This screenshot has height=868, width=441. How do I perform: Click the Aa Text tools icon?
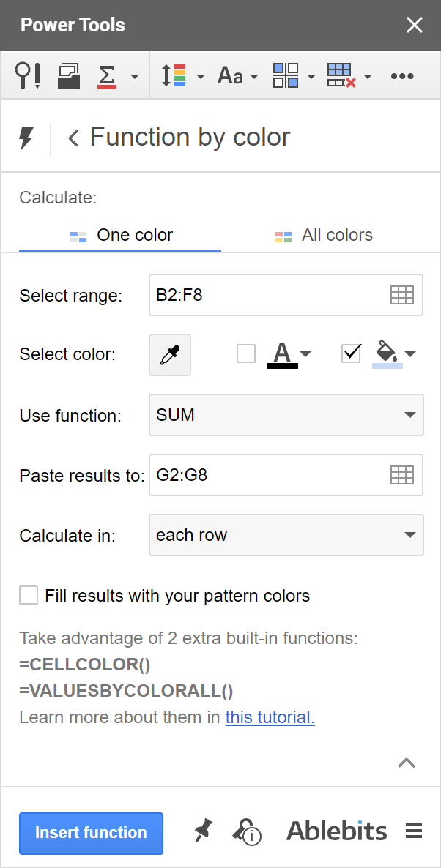pos(230,76)
